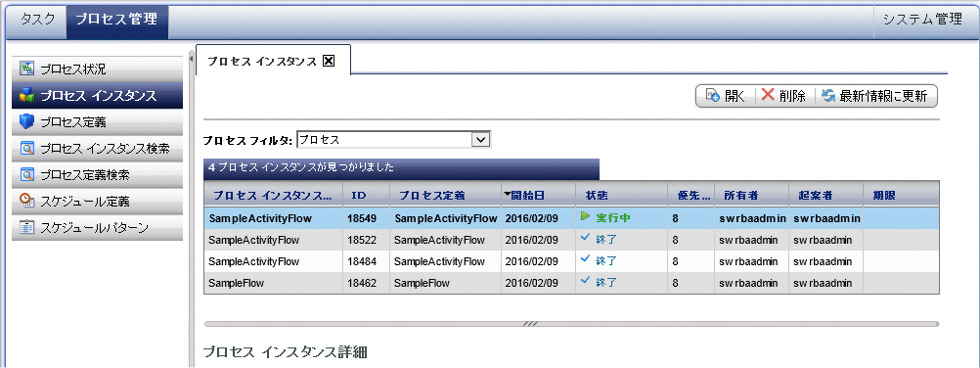Open プロセス定義 in the sidebar
980x368 pixels.
[x=98, y=122]
